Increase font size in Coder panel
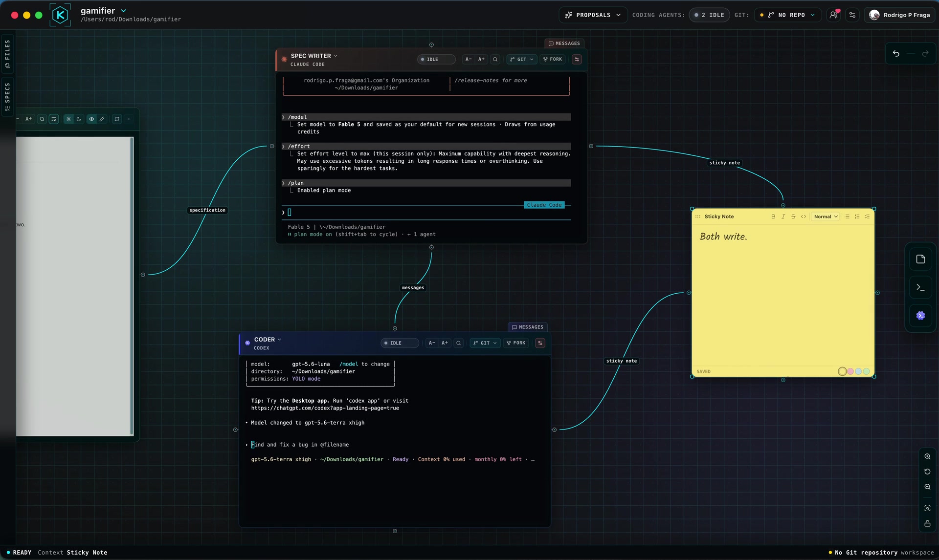 445,343
